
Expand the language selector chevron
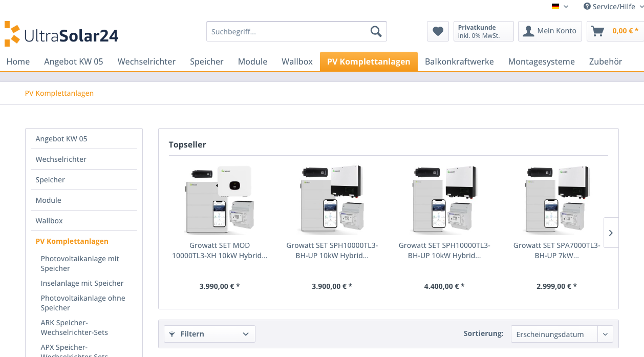click(x=566, y=7)
